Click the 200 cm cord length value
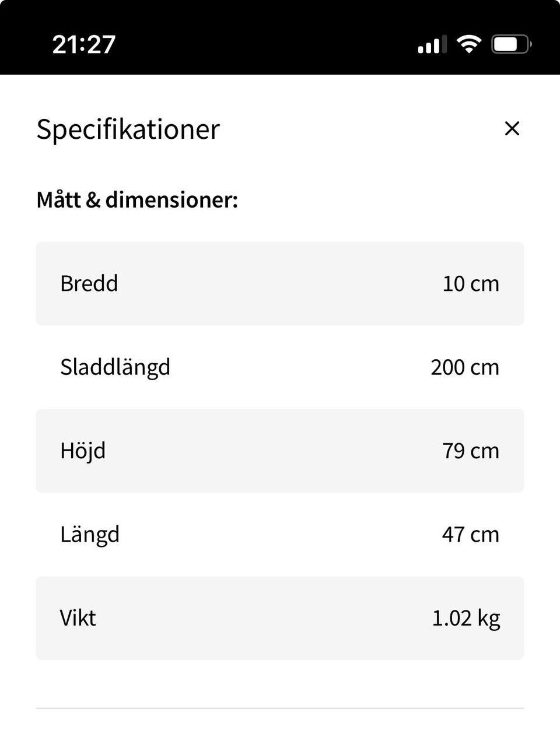 coord(465,367)
